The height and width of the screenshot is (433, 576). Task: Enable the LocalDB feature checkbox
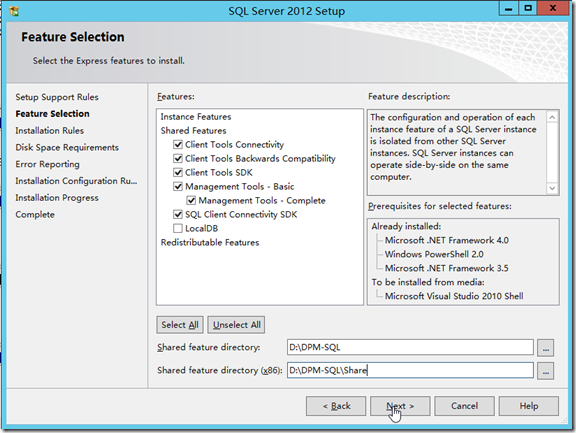(178, 228)
